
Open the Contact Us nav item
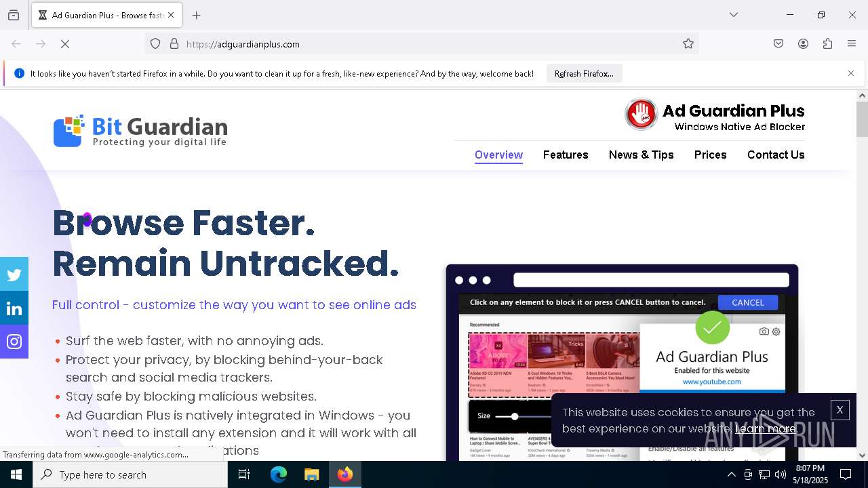click(776, 155)
